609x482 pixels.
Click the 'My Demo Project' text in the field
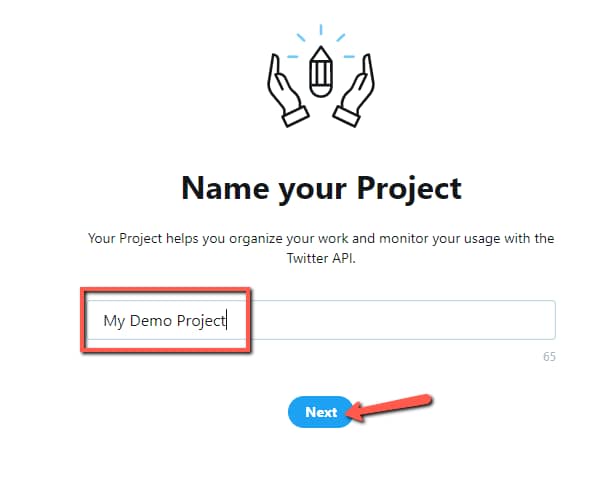[165, 320]
